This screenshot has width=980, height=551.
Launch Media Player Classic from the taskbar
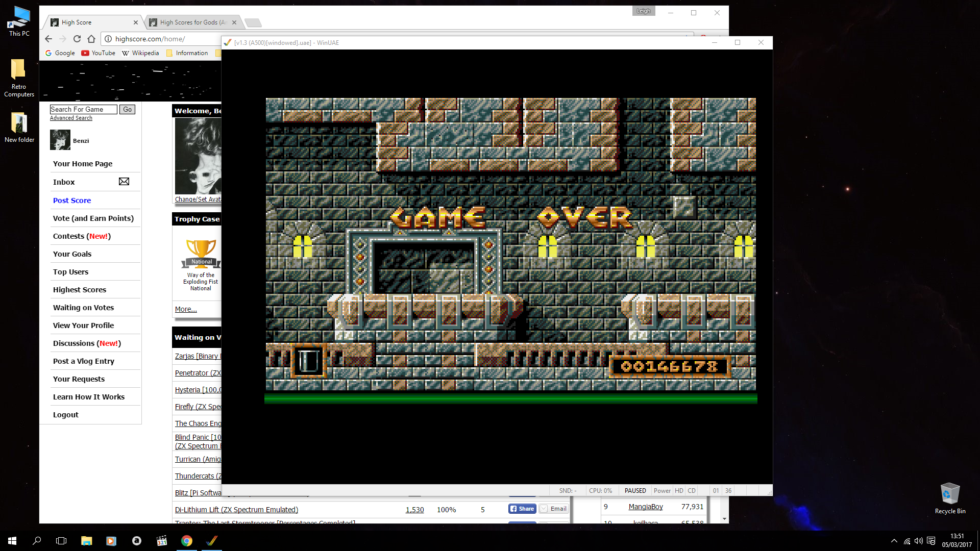click(162, 541)
